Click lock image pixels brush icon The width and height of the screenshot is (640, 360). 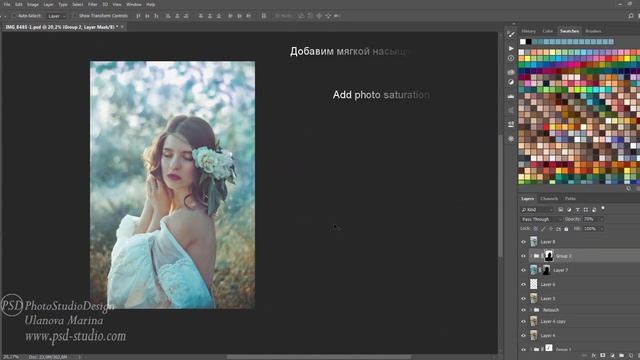tap(543, 229)
